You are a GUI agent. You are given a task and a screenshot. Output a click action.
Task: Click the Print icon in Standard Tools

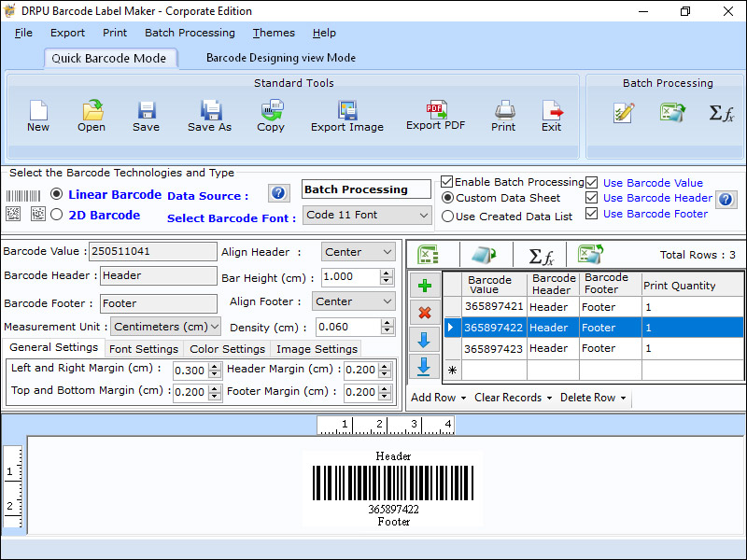503,110
